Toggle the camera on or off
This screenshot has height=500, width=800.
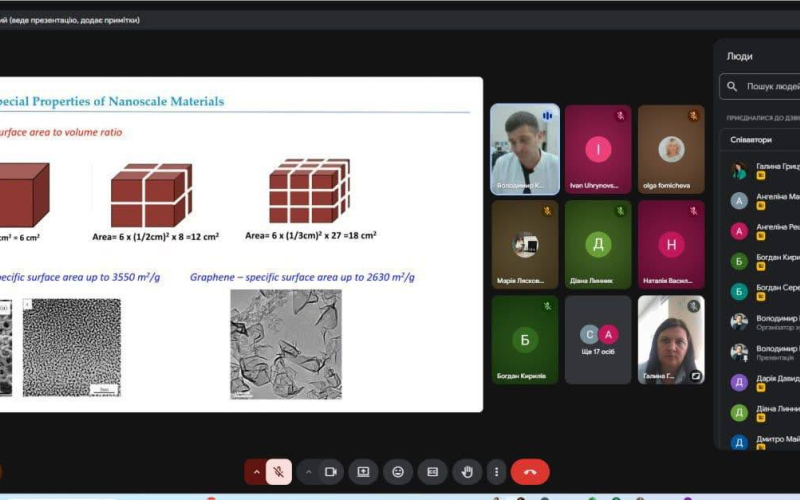click(331, 472)
